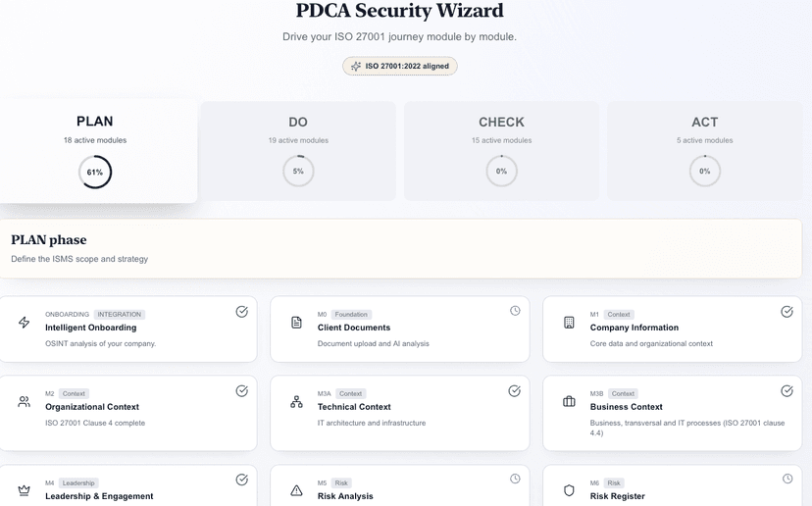Click 'Document upload and AI analysis' description

pos(374,343)
